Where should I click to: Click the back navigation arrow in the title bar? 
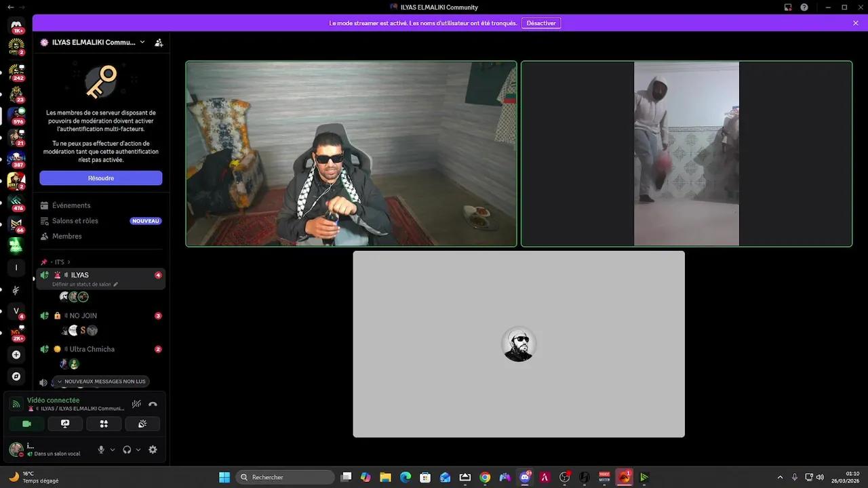10,7
